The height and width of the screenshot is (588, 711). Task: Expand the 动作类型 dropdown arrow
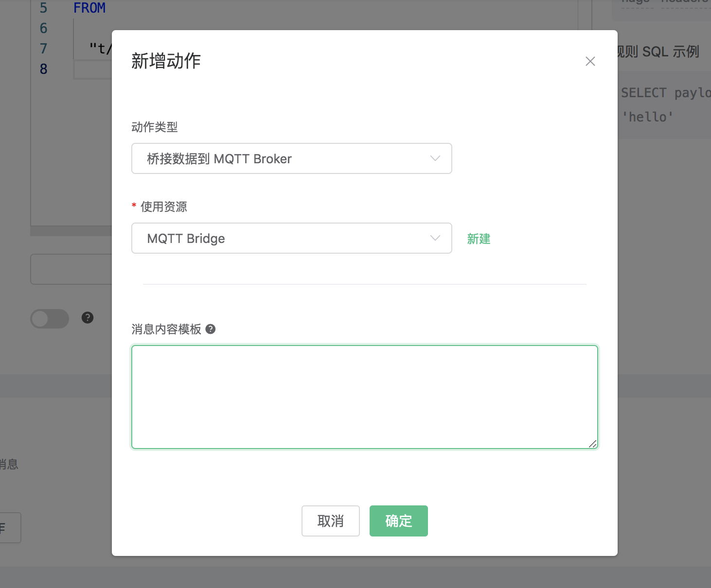tap(435, 158)
